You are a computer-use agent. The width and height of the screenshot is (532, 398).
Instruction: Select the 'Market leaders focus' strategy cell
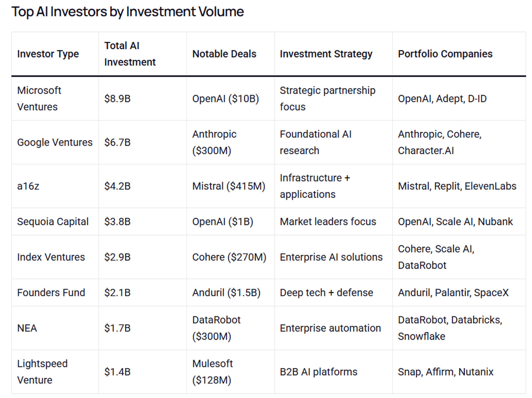point(328,222)
